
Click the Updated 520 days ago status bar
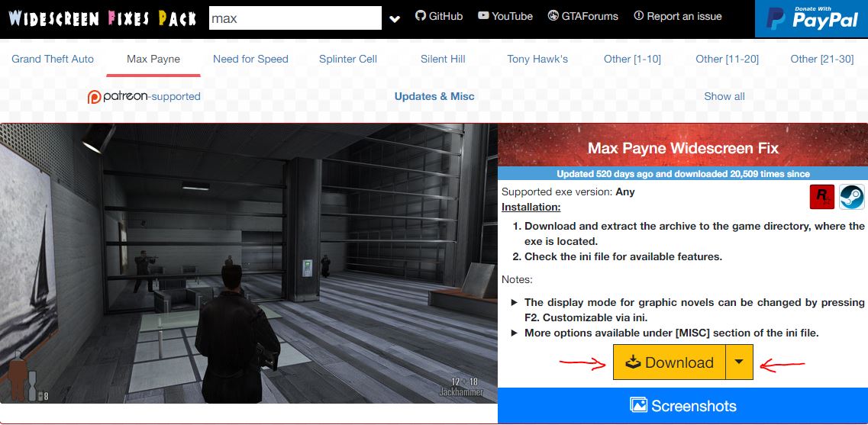point(682,174)
